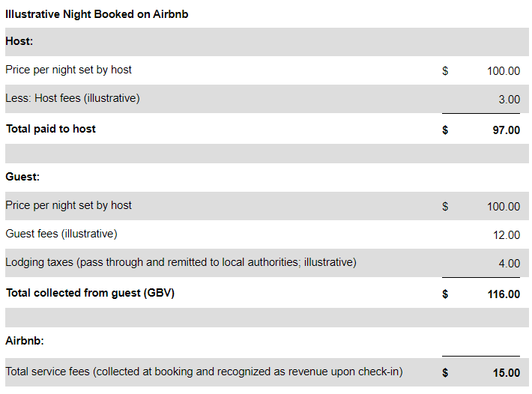Click the 'Lodging taxes' row label
The width and height of the screenshot is (532, 394).
tap(181, 262)
